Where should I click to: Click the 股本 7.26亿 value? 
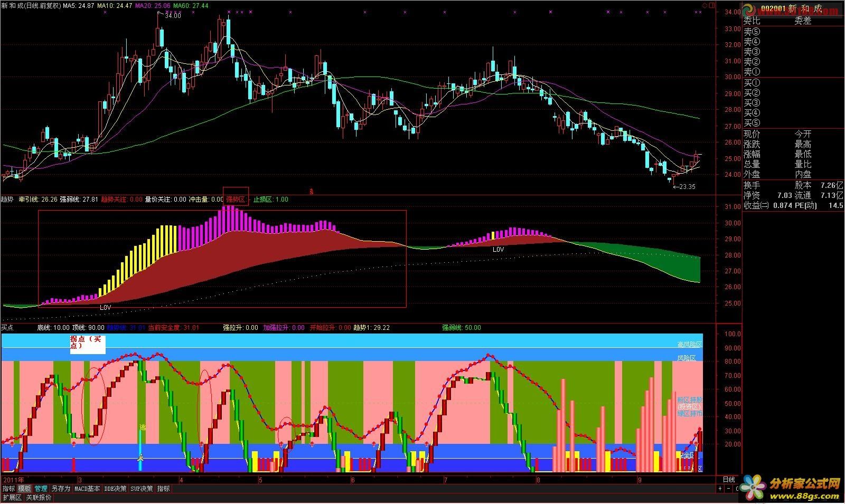[819, 185]
